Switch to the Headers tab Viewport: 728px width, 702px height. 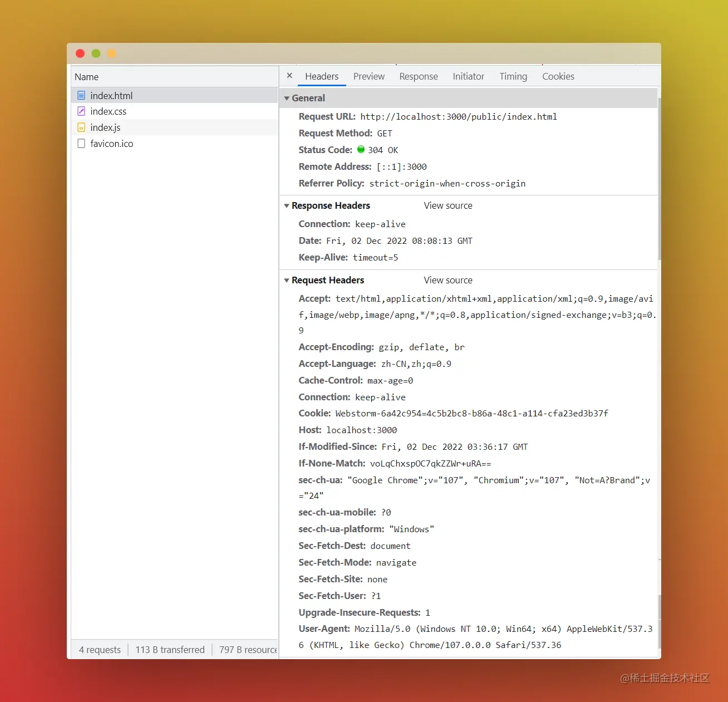coord(322,76)
